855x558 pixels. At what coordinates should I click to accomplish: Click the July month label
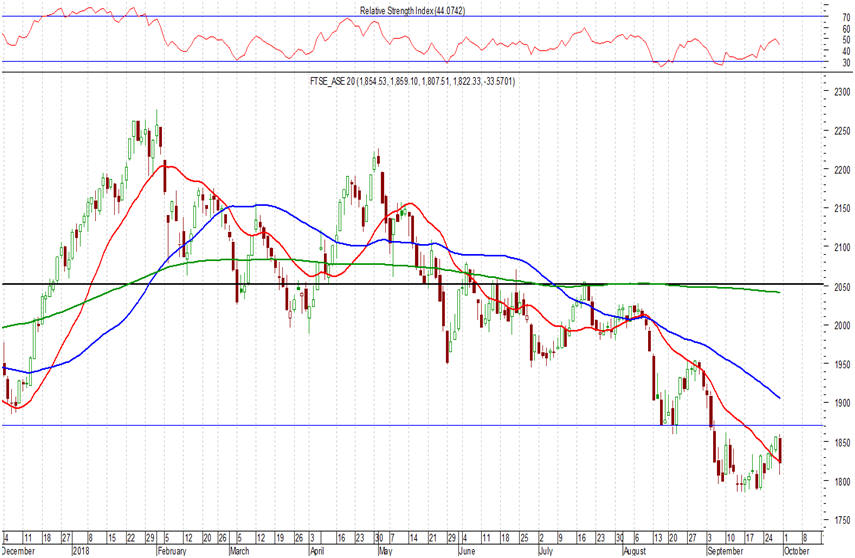coord(545,551)
